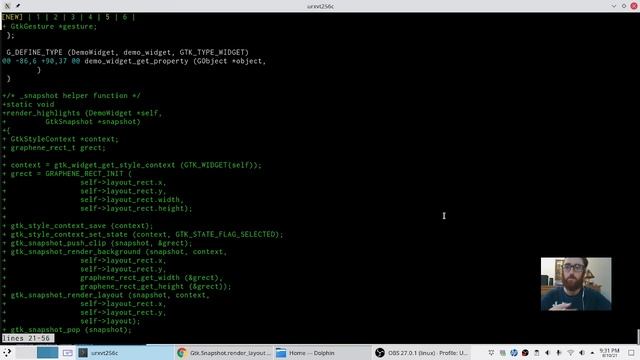
Task: Switch to terminal tab 1
Action: 38,17
